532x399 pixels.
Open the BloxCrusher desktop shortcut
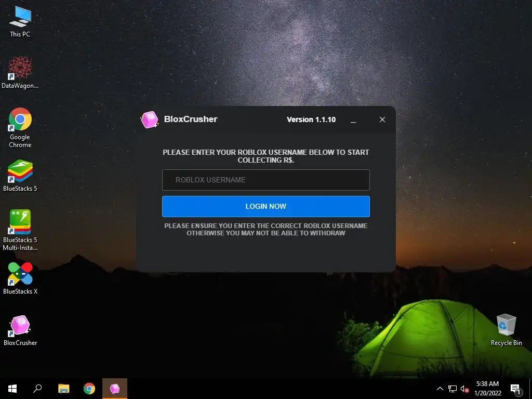[x=20, y=330]
